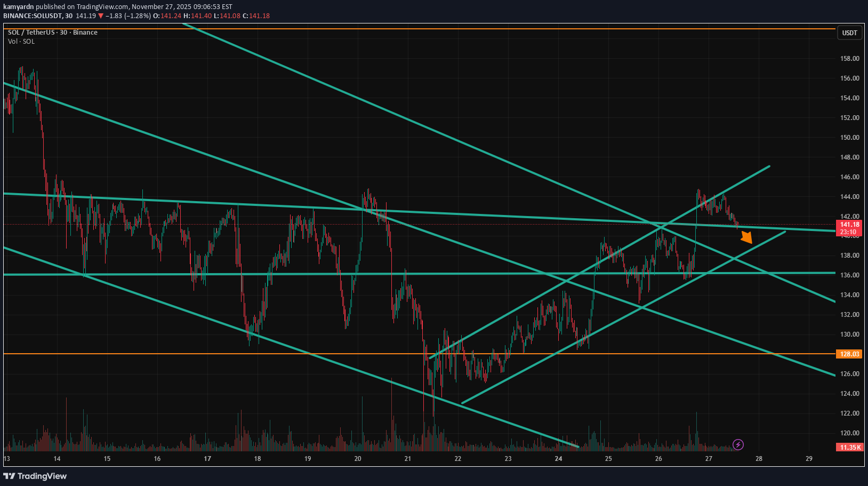The image size is (868, 486).
Task: Click the 11.35K volume label
Action: [x=849, y=447]
